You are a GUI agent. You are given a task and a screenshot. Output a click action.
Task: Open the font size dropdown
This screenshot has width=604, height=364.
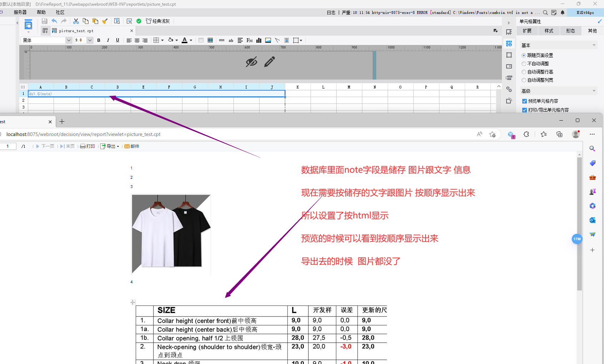[90, 40]
